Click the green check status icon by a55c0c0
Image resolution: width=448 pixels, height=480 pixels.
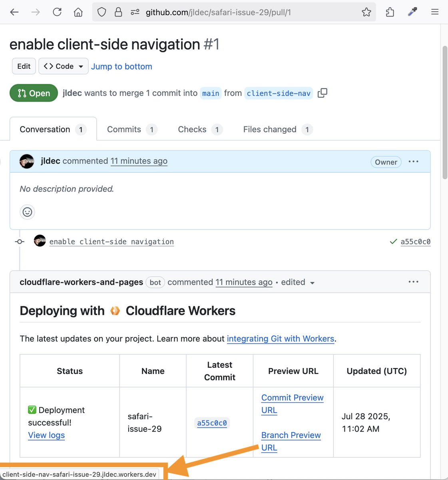393,242
